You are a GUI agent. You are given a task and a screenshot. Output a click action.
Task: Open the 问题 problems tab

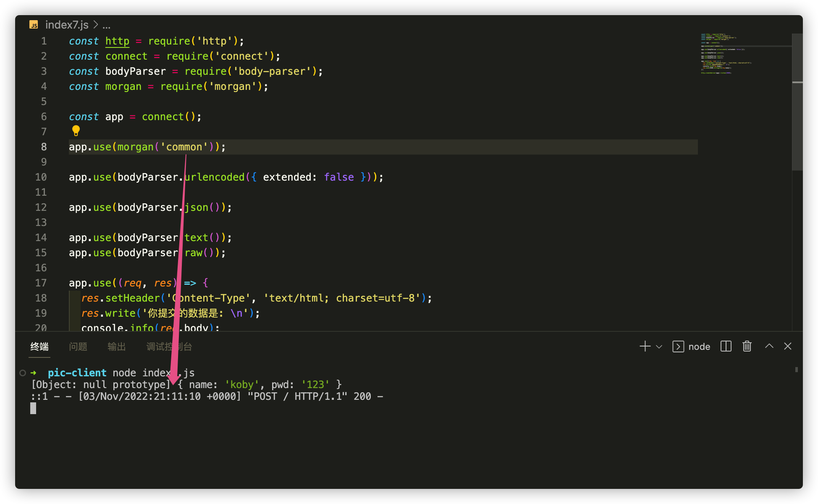(78, 346)
